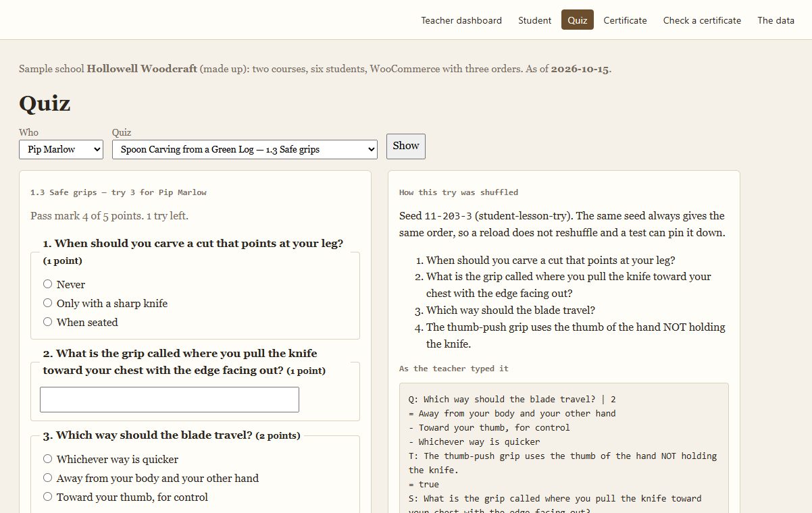Choose Only with a sharp knife

tap(47, 303)
